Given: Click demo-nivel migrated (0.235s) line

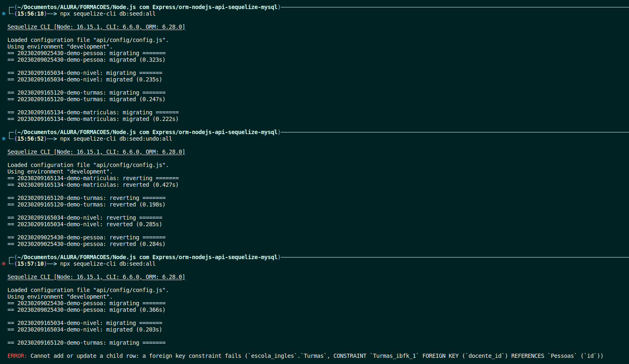Looking at the screenshot, I should [x=85, y=79].
